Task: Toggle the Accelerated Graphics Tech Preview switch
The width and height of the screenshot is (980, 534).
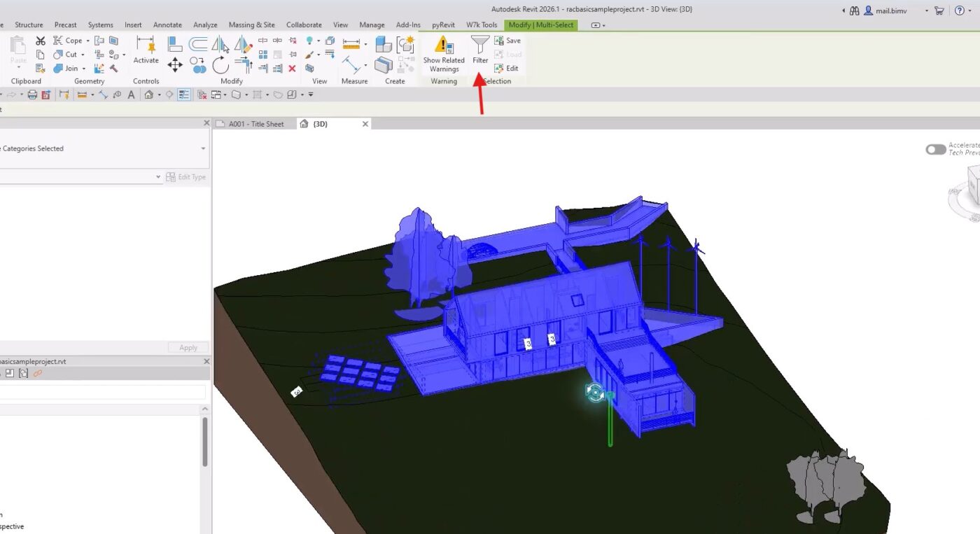Action: tap(935, 149)
